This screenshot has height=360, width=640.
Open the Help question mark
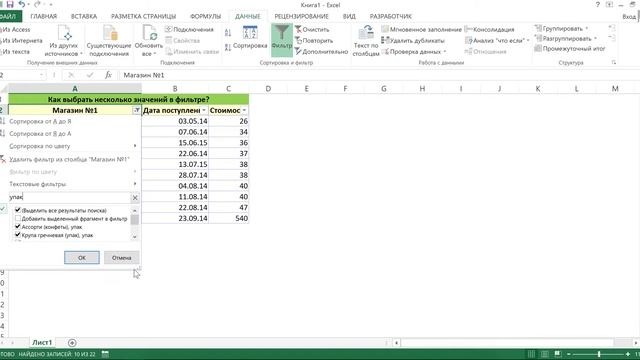[x=598, y=4]
